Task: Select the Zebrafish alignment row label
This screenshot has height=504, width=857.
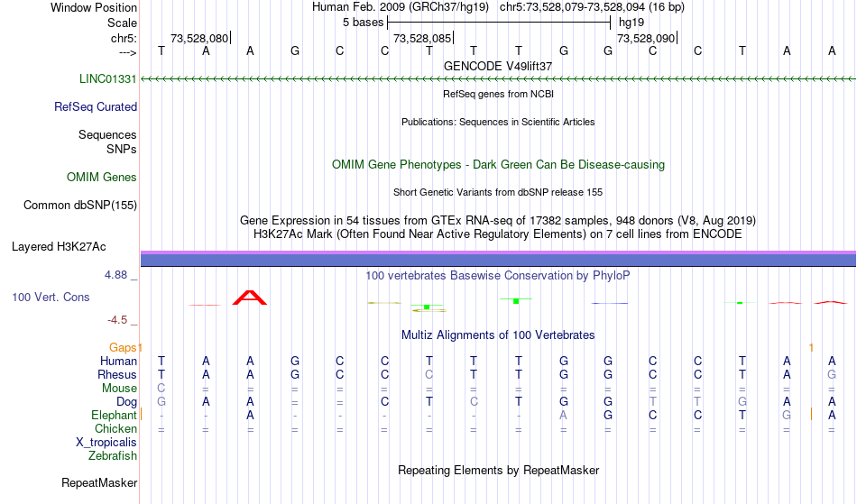Action: click(x=113, y=455)
